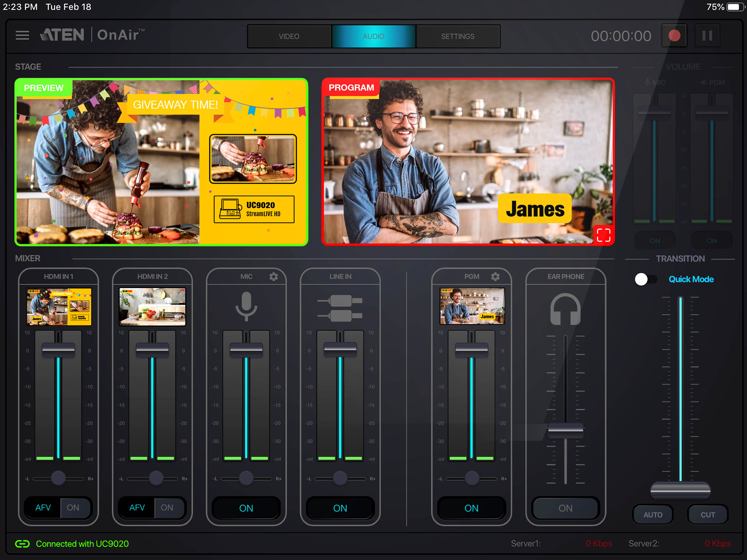Toggle the Quick Mode switch
The image size is (747, 560).
click(645, 279)
